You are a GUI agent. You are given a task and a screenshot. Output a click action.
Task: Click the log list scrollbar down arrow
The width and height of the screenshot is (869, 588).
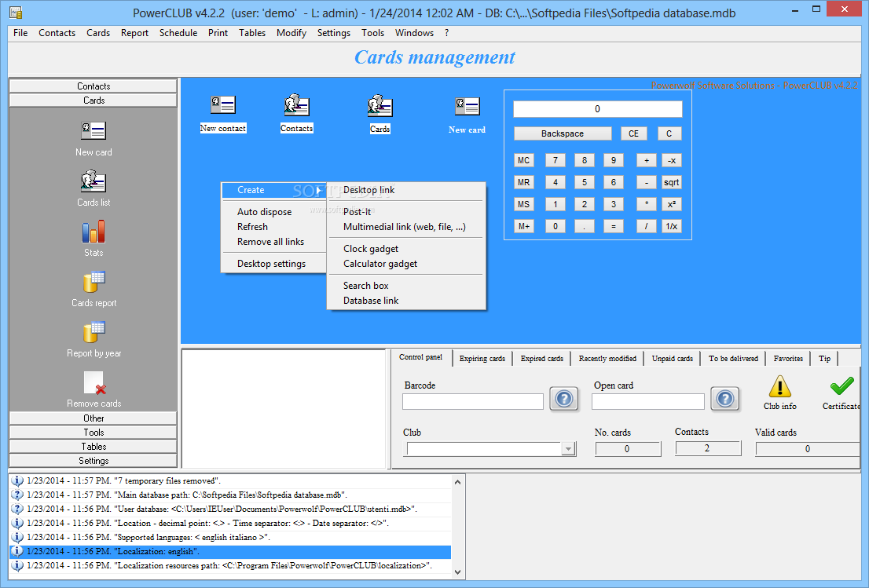pos(458,572)
